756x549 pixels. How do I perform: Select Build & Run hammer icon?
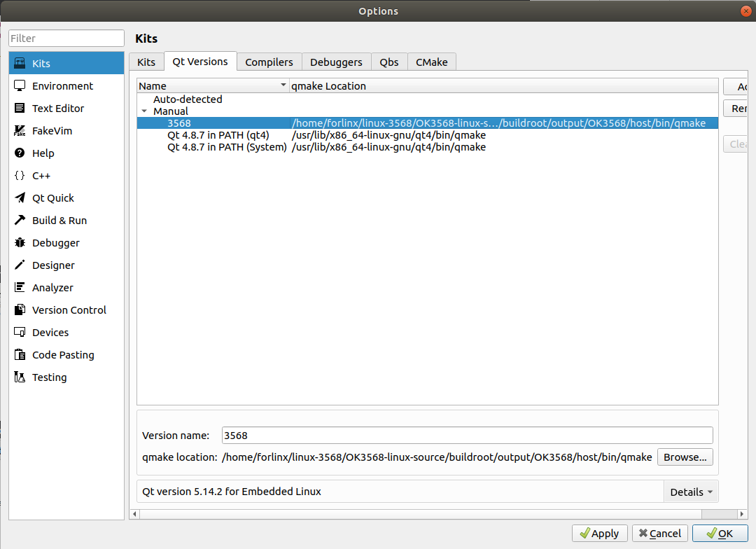pos(20,220)
